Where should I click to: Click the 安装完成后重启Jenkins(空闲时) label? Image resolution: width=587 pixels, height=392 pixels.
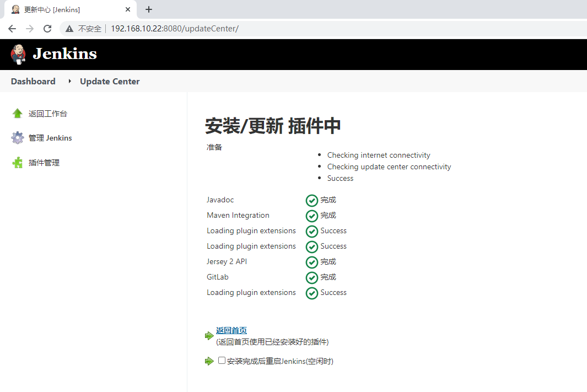click(x=280, y=361)
